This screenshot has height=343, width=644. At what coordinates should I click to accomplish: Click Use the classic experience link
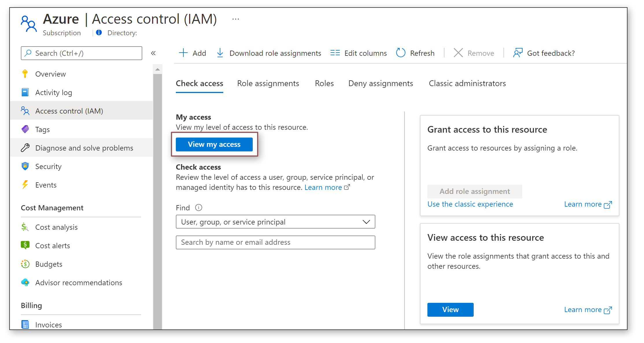pos(470,204)
